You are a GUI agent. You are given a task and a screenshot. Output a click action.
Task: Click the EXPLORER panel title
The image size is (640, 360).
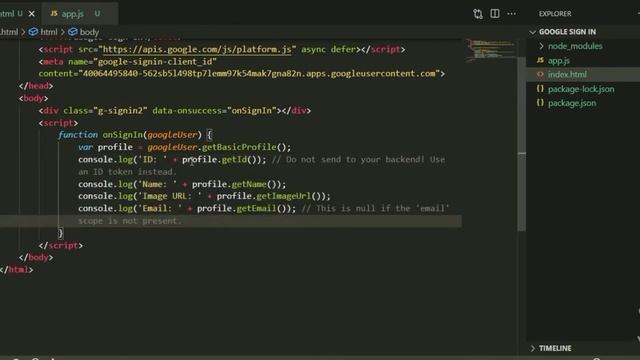[555, 13]
